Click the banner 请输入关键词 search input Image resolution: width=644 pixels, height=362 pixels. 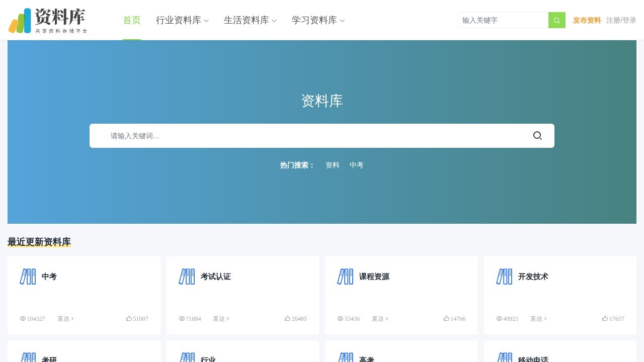click(x=312, y=136)
